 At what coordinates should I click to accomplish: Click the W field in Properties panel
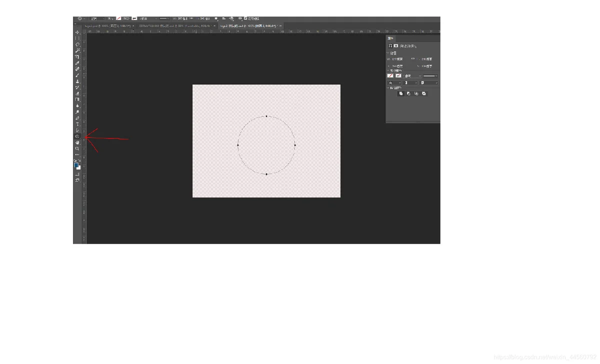click(398, 59)
